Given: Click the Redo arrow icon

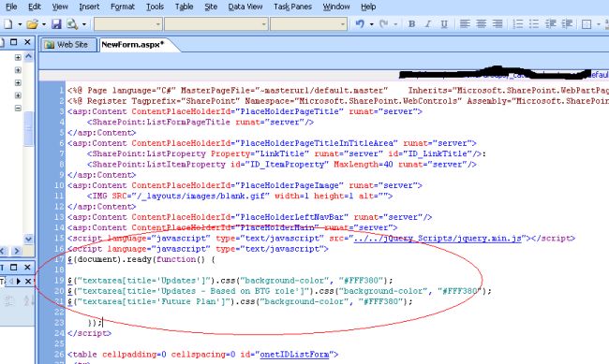Looking at the screenshot, I should [x=384, y=24].
